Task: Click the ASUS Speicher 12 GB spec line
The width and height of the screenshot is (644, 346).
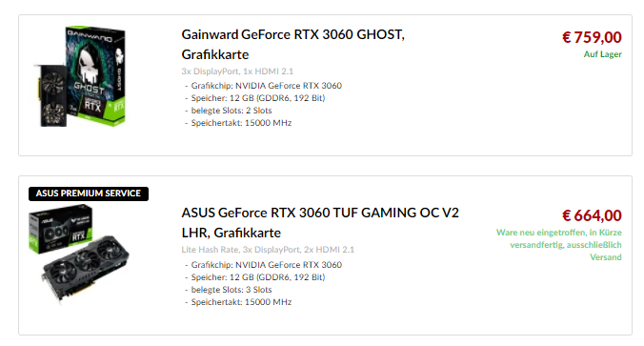Action: coord(254,277)
